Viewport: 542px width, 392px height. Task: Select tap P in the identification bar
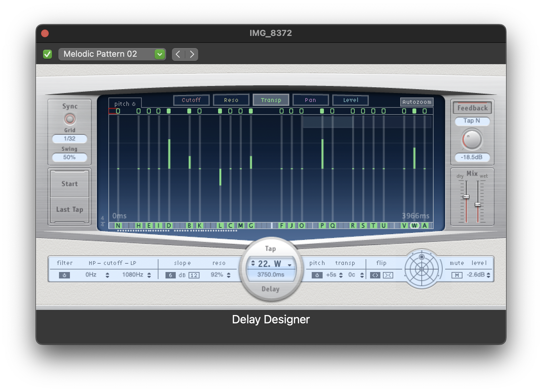322,226
